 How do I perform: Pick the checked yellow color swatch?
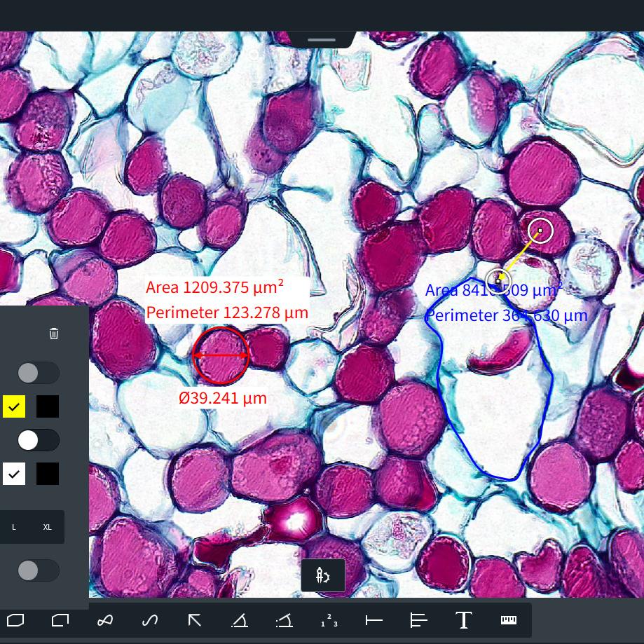(x=14, y=406)
